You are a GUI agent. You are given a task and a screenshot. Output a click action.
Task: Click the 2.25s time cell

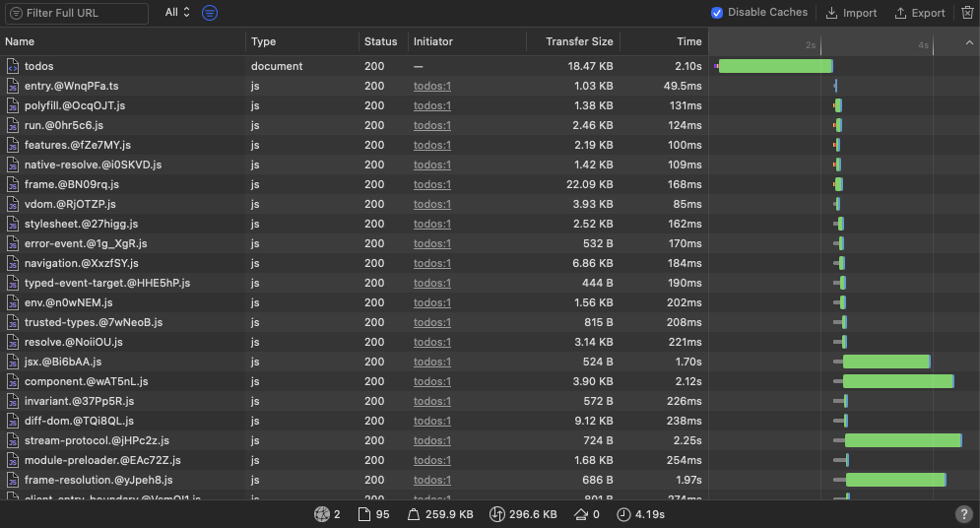[x=687, y=440]
